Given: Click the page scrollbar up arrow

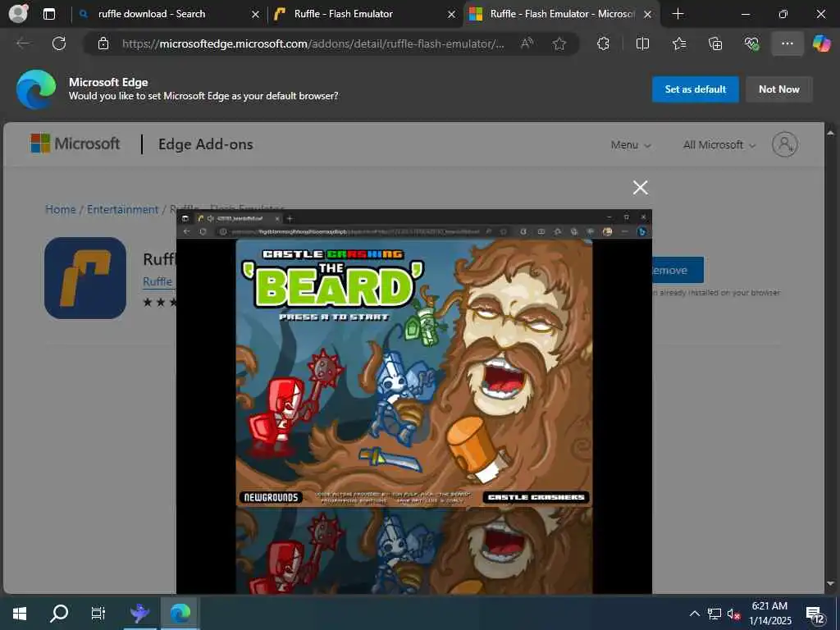Looking at the screenshot, I should click(x=830, y=132).
